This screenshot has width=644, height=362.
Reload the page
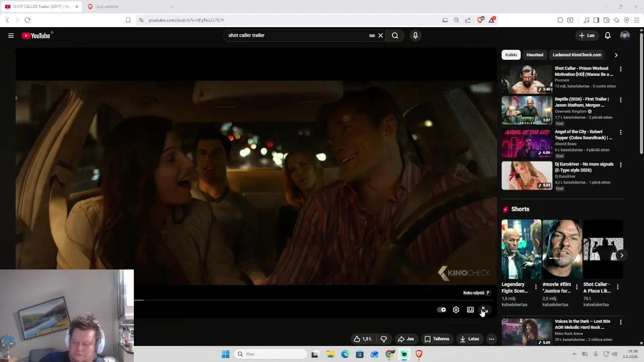(x=27, y=20)
